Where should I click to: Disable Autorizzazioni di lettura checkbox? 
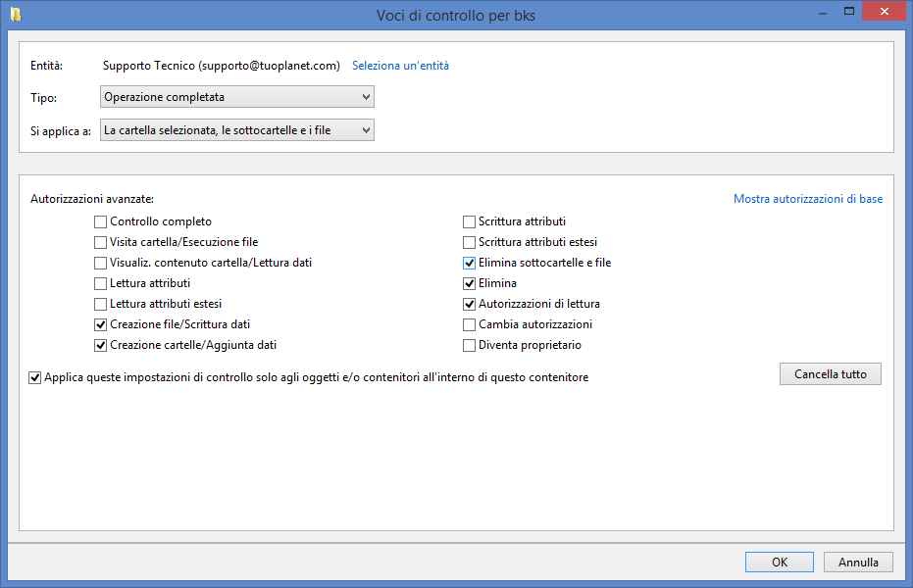[x=469, y=304]
